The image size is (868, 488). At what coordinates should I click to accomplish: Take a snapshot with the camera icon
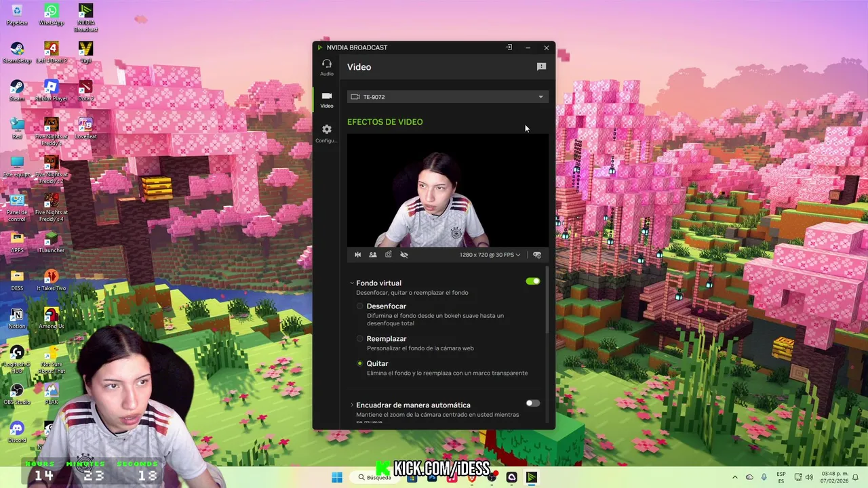coord(389,255)
